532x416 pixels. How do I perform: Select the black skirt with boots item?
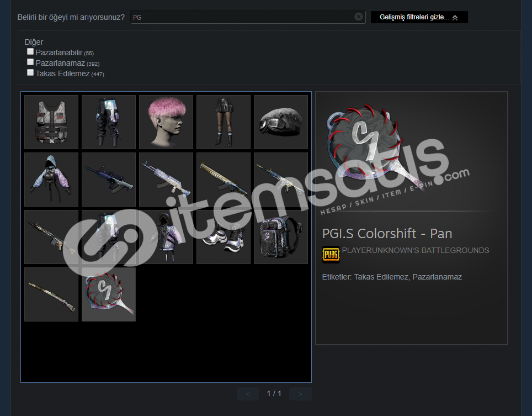(224, 122)
